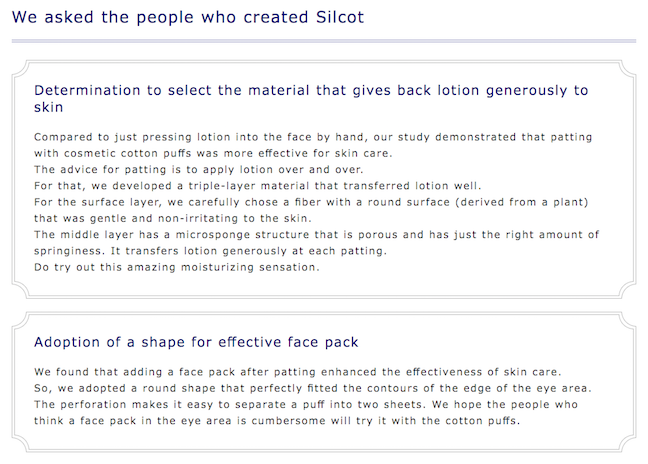Click the sentence 'So, we adopted a round shape'

coord(313,388)
